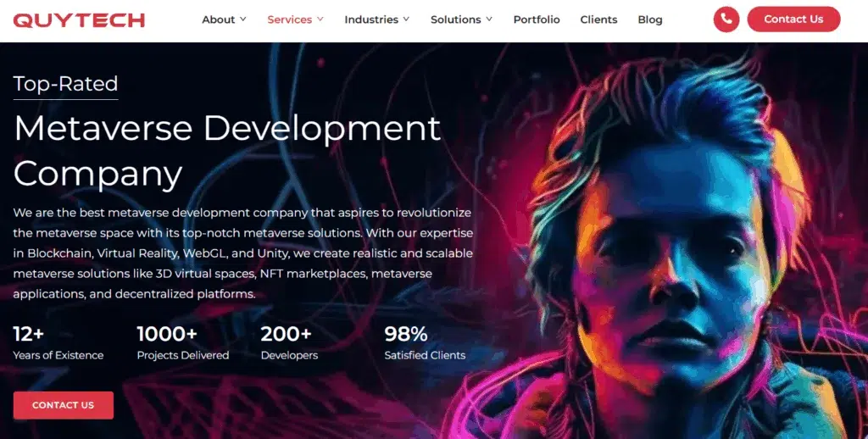Click the 1000+ Projects Delivered stat

click(x=183, y=343)
